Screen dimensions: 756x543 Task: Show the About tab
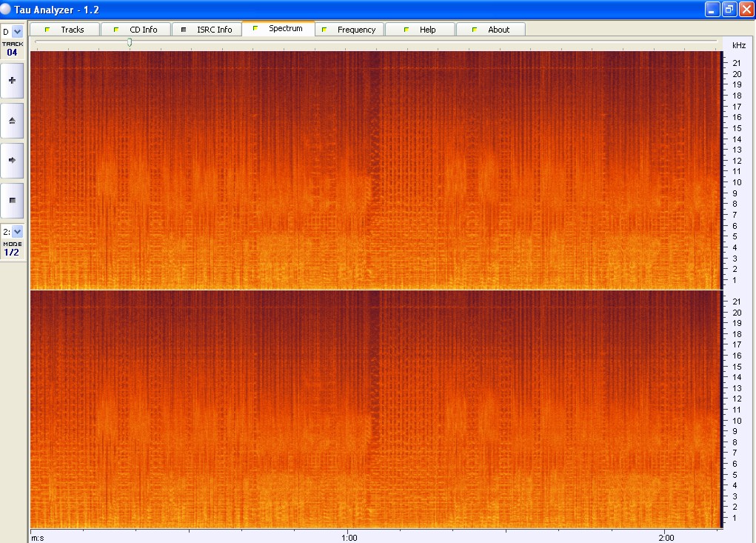(491, 30)
